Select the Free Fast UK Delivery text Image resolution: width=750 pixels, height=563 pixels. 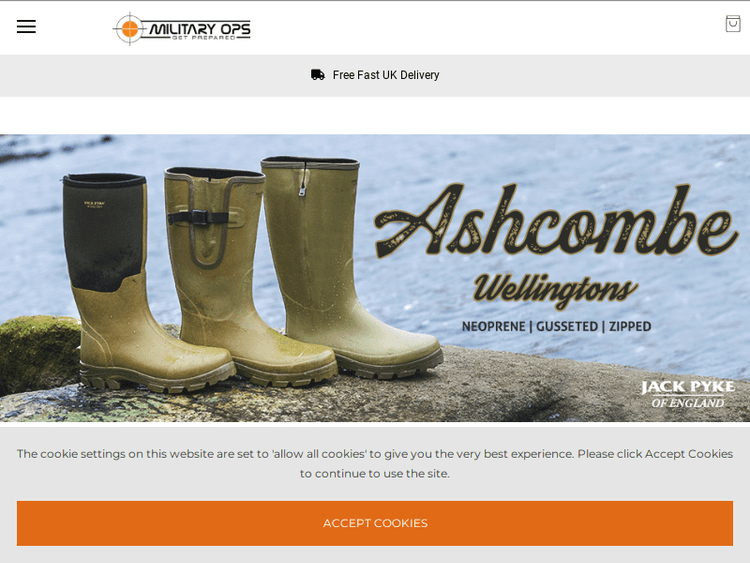pos(386,75)
